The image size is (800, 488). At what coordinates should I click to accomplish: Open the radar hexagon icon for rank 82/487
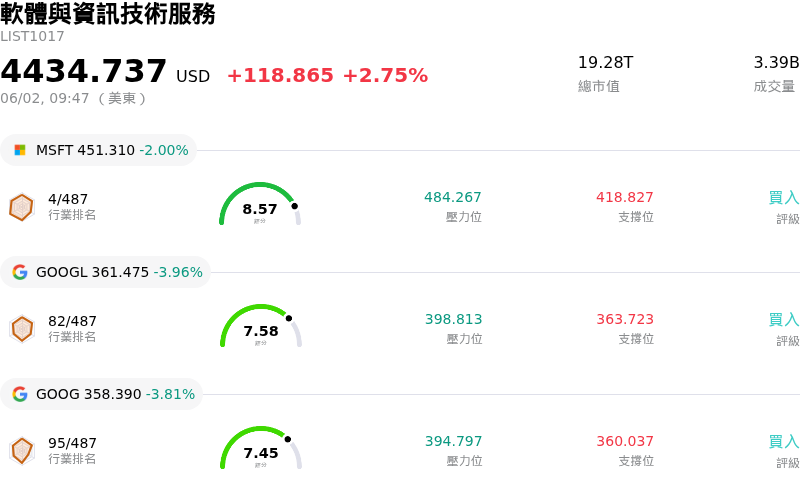tap(22, 329)
